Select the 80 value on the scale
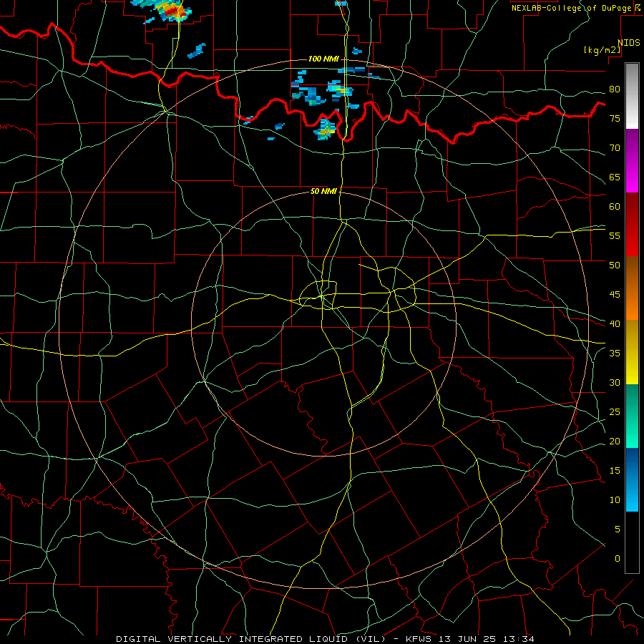The image size is (644, 644). (615, 89)
